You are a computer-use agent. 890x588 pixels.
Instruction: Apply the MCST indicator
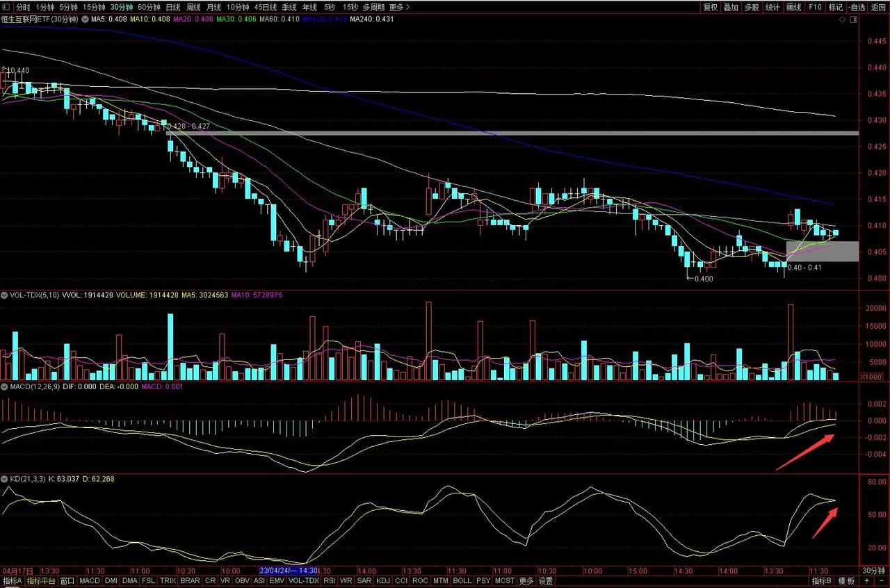505,580
